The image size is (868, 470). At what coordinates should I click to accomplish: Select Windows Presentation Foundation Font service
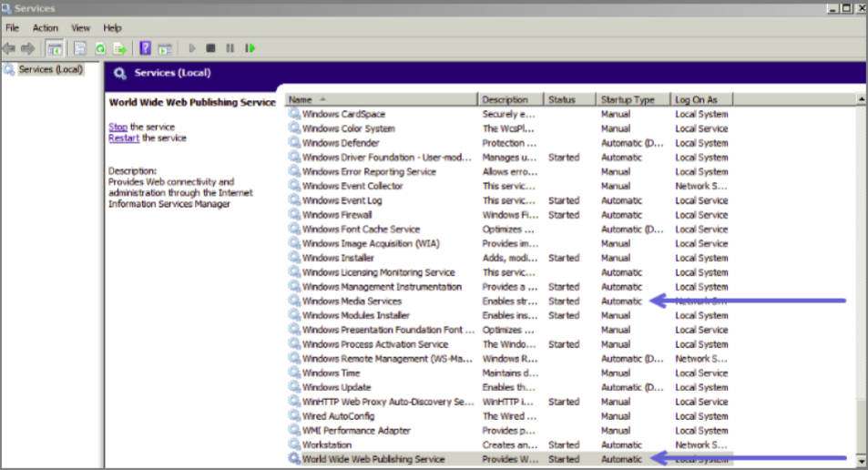click(x=388, y=330)
